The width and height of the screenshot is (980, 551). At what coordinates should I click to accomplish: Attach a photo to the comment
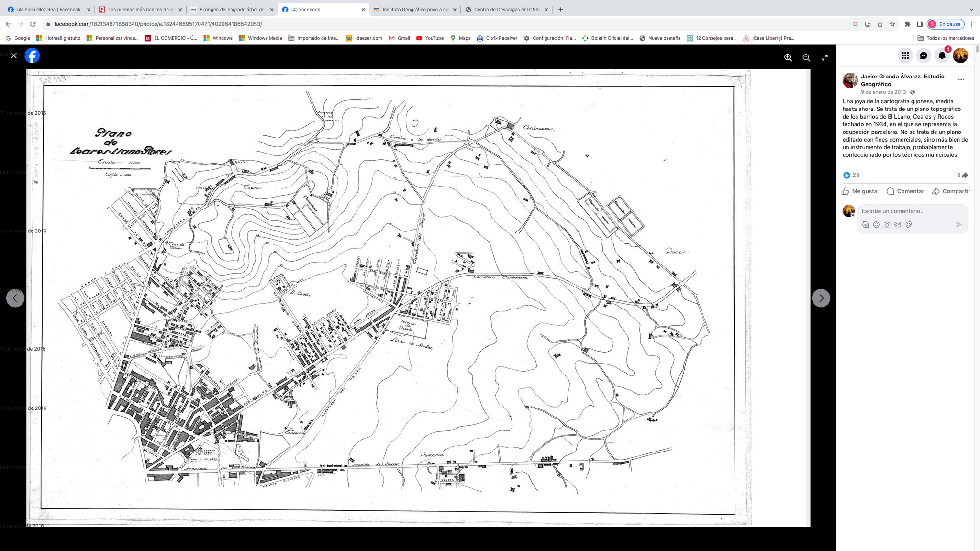click(x=887, y=225)
